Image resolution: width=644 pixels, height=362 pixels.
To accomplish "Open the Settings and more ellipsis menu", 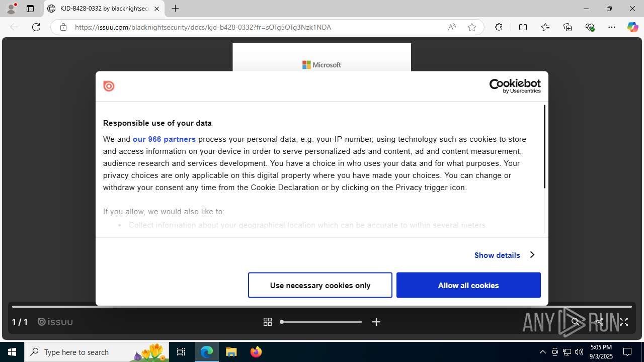I will tap(612, 27).
